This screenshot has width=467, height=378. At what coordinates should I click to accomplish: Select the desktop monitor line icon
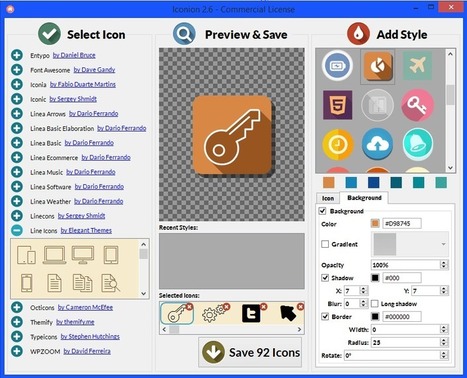pyautogui.click(x=83, y=255)
